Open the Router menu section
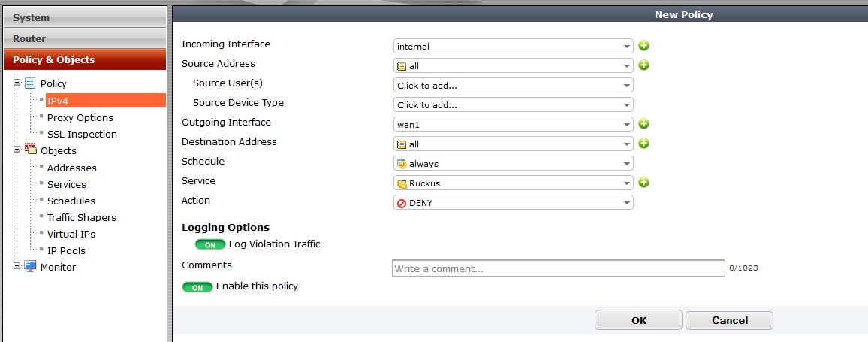Screen dimensions: 868x342 85,39
